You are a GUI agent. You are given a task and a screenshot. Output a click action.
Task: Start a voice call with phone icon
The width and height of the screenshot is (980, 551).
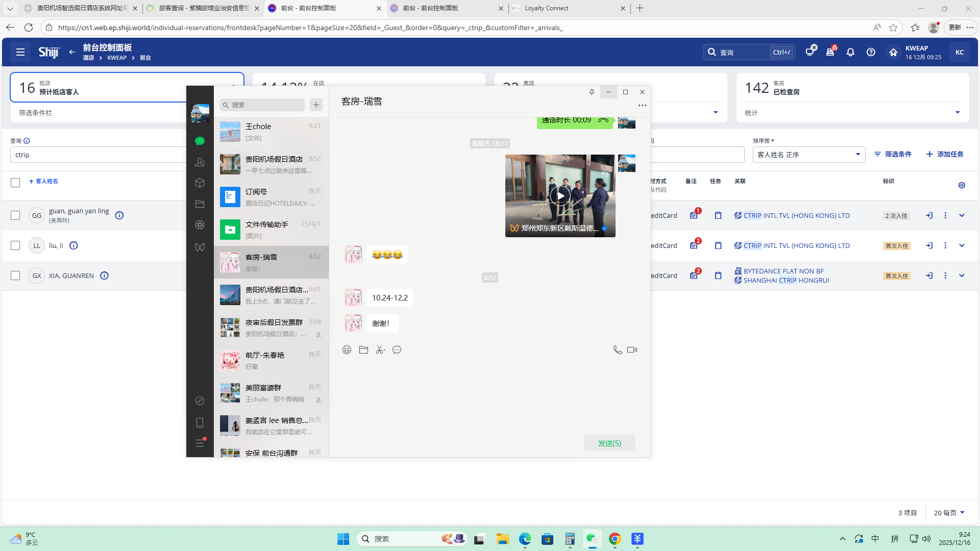pos(617,350)
